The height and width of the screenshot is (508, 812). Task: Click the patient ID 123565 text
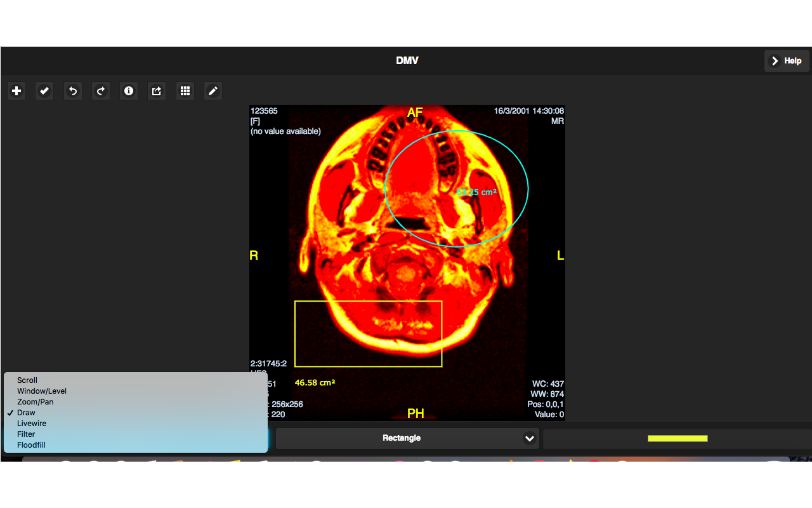click(x=264, y=111)
